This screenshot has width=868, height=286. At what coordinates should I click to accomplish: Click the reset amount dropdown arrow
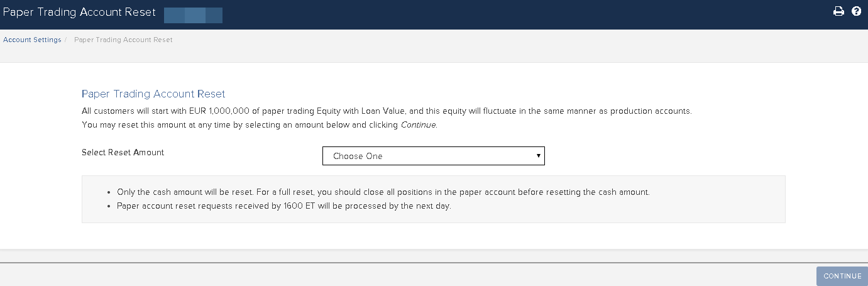click(x=539, y=155)
